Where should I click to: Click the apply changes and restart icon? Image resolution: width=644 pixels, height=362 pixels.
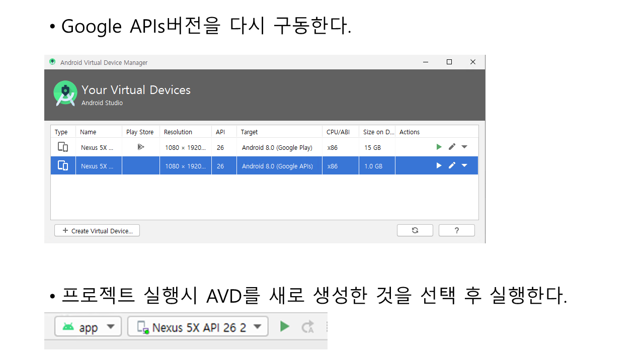pos(307,327)
